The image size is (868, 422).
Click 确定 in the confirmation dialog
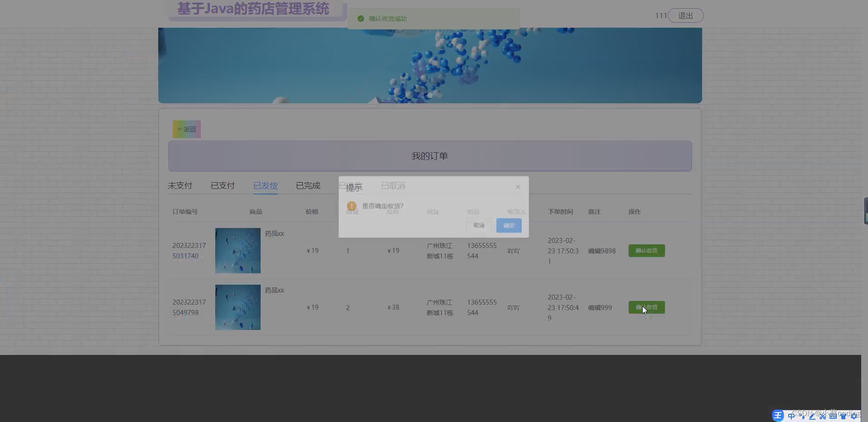pyautogui.click(x=509, y=225)
